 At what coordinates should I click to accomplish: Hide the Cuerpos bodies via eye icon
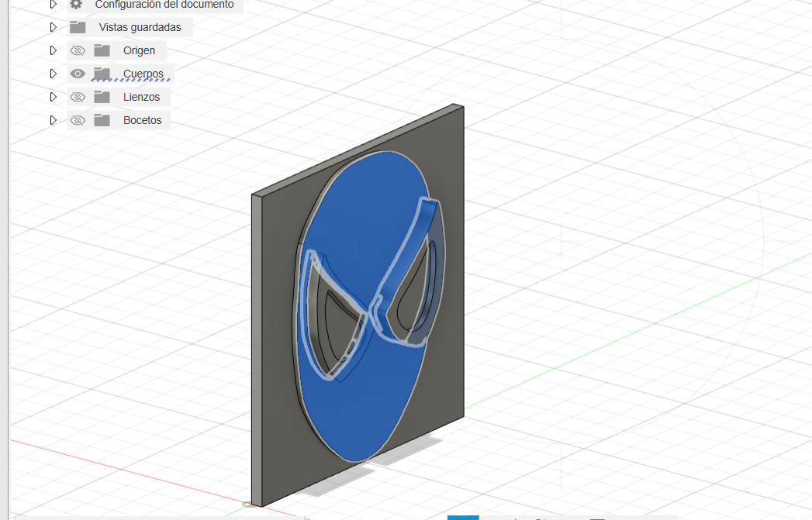[78, 74]
